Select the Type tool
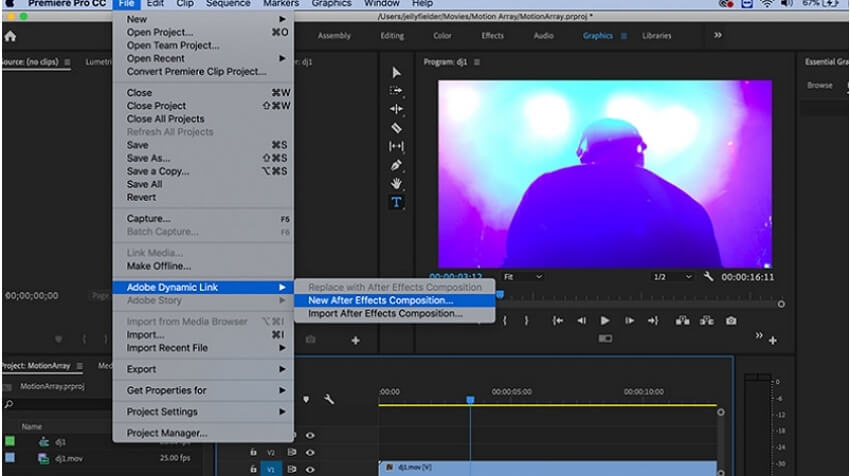Screen dimensions: 850x476 point(396,202)
